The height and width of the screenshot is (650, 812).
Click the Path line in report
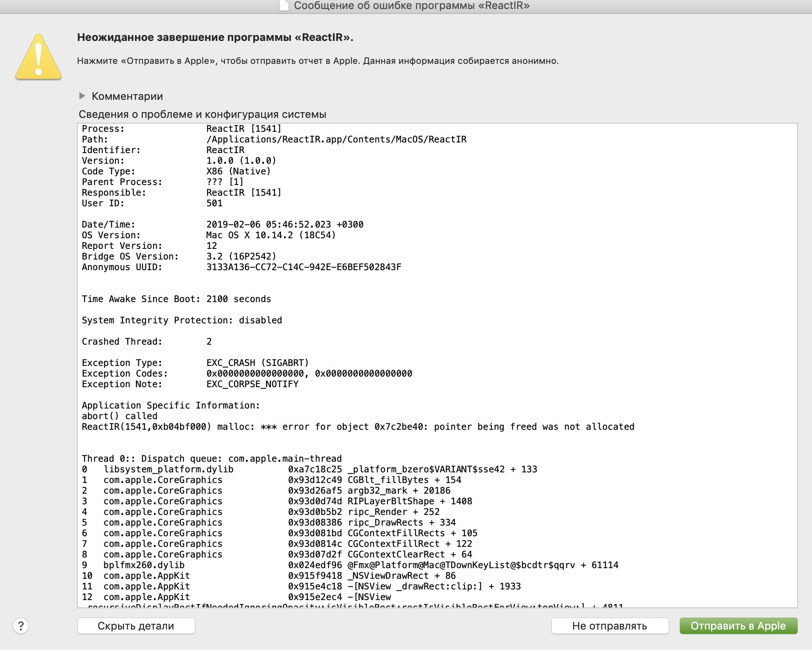point(274,139)
